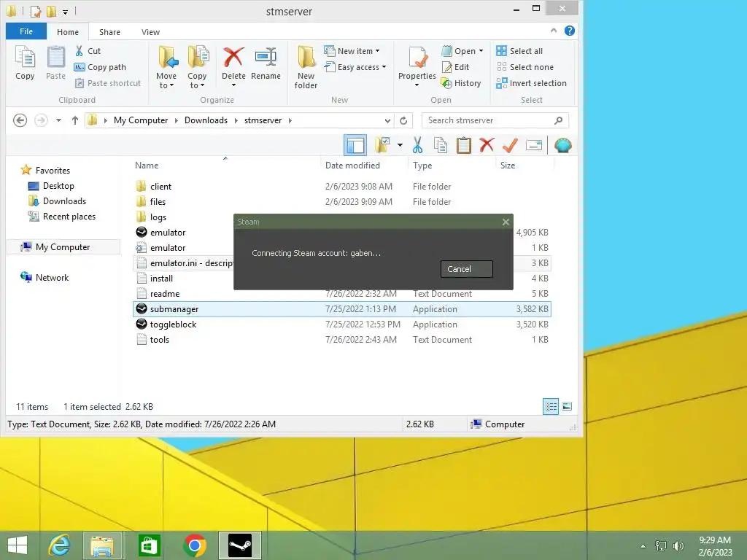Switch to the Home ribbon tab
The width and height of the screenshot is (747, 560).
[68, 32]
